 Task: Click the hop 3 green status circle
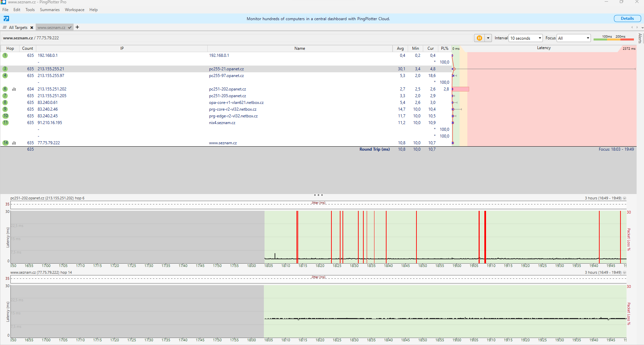(5, 69)
